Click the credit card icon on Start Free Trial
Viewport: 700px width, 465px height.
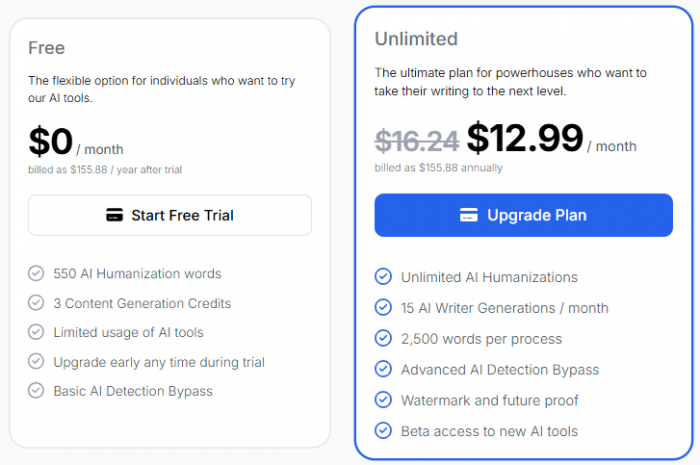pos(114,215)
